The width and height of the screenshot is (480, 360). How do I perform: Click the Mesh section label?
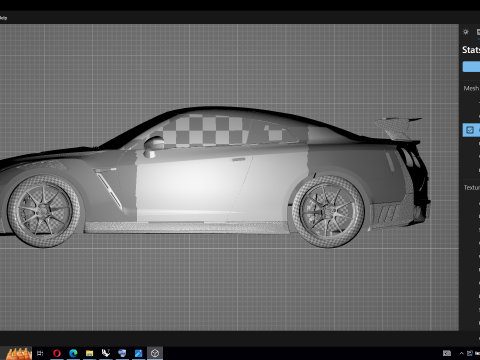471,88
